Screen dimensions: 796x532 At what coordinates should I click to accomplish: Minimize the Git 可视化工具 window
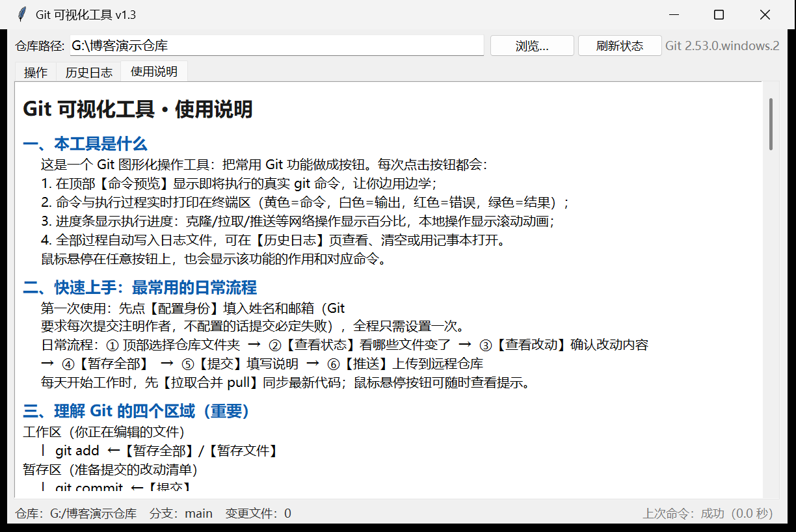[674, 14]
